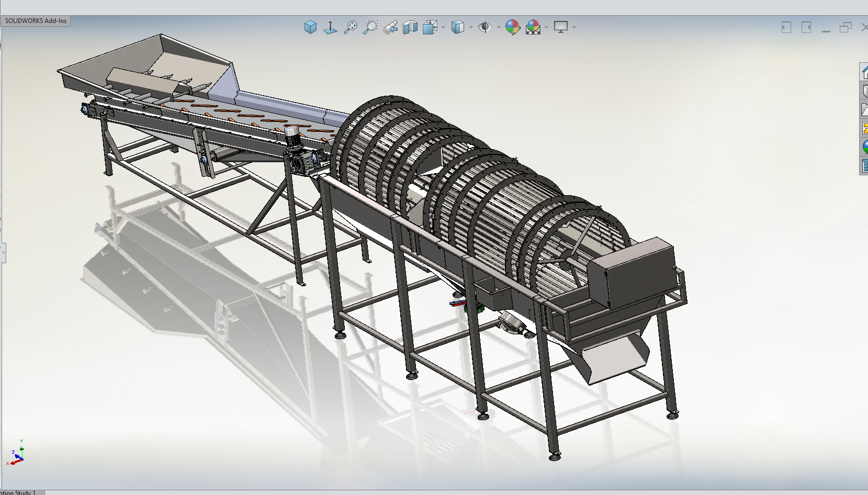Open Edit Appearance color ball
This screenshot has width=868, height=495.
(x=512, y=27)
